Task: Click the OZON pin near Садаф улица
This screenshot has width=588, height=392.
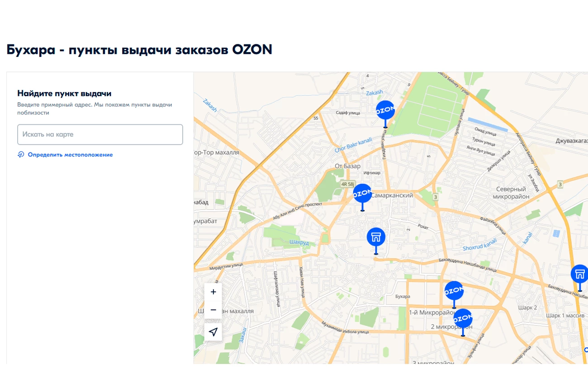Action: point(385,110)
